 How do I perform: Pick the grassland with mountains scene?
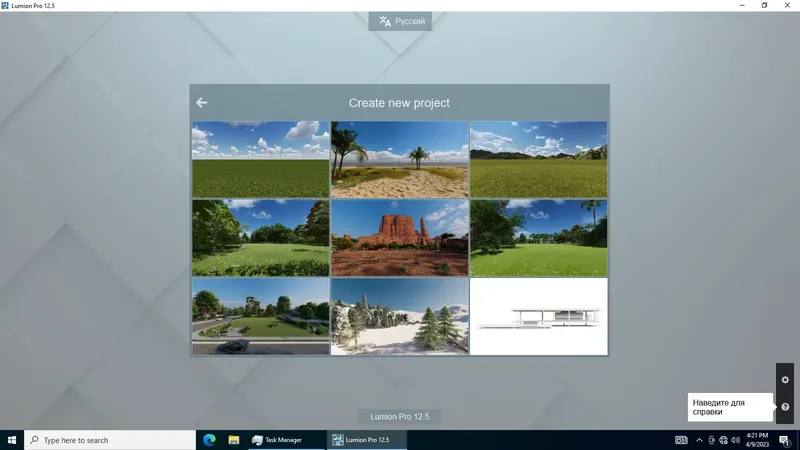pyautogui.click(x=539, y=159)
